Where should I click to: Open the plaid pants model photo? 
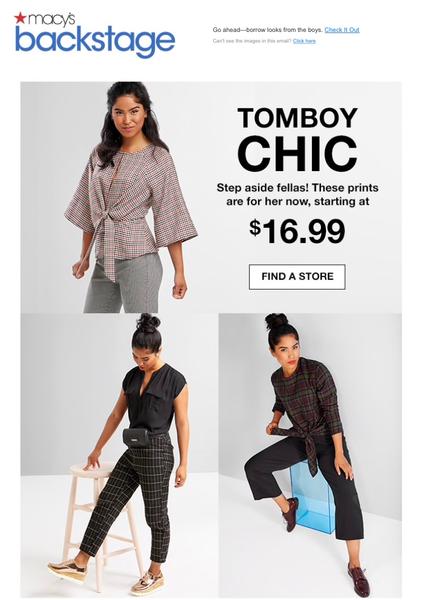[x=119, y=454]
